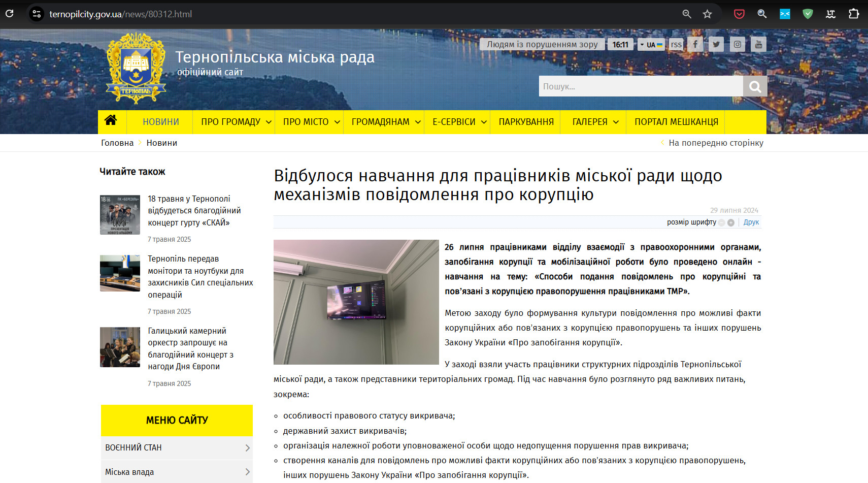Viewport: 868px width, 483px height.
Task: Click the magnifier search button
Action: click(755, 86)
